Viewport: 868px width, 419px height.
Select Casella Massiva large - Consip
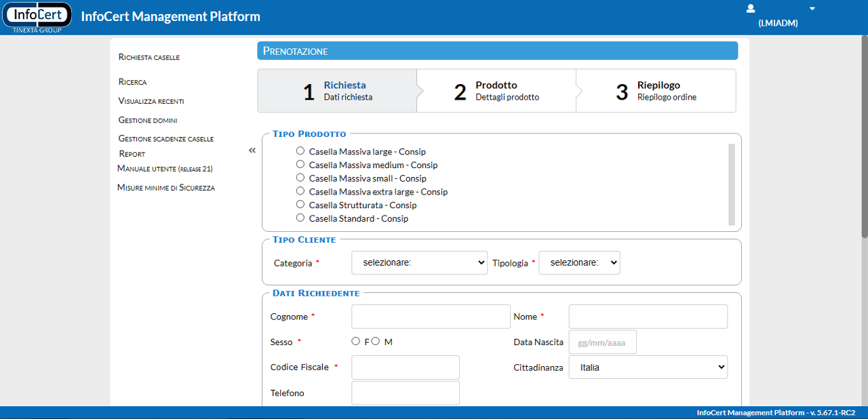[x=300, y=151]
